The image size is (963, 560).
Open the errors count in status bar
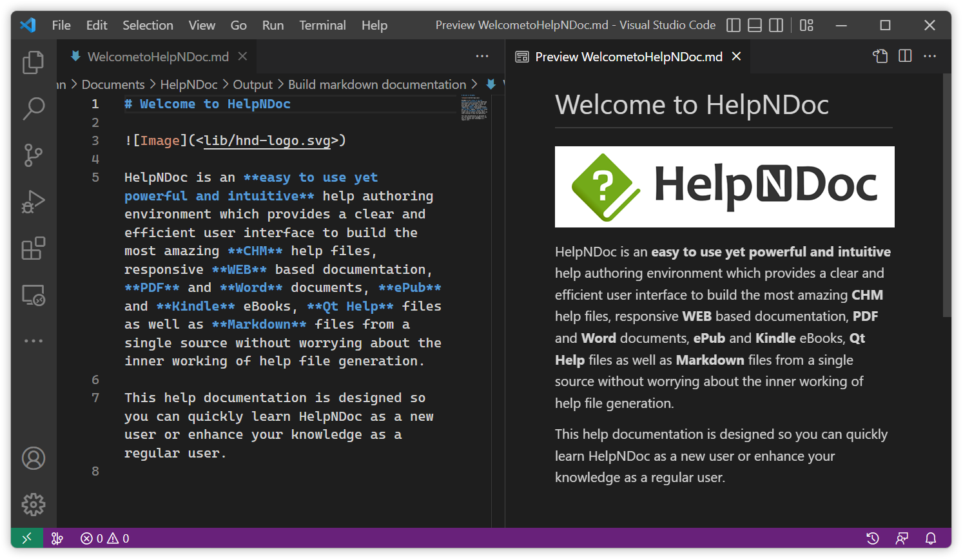[92, 538]
